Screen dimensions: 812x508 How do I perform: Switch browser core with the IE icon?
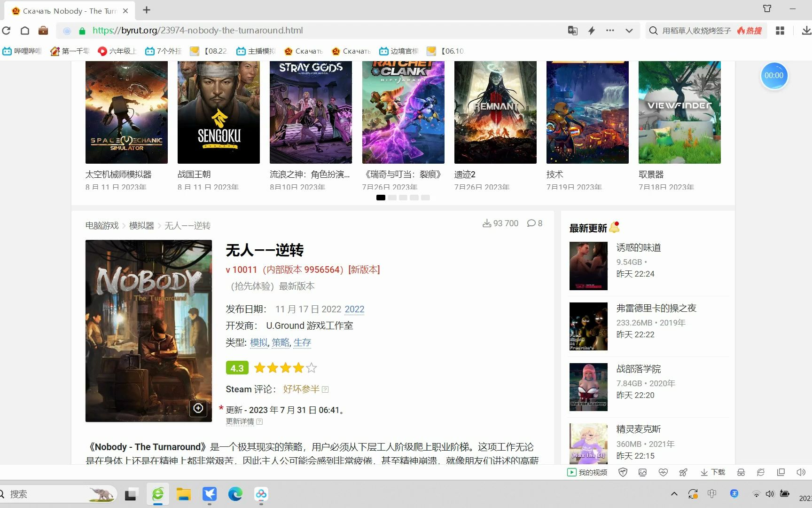point(761,472)
